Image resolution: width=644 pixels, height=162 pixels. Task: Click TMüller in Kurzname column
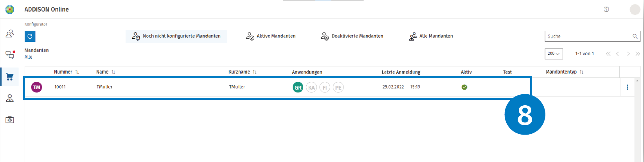coord(237,87)
